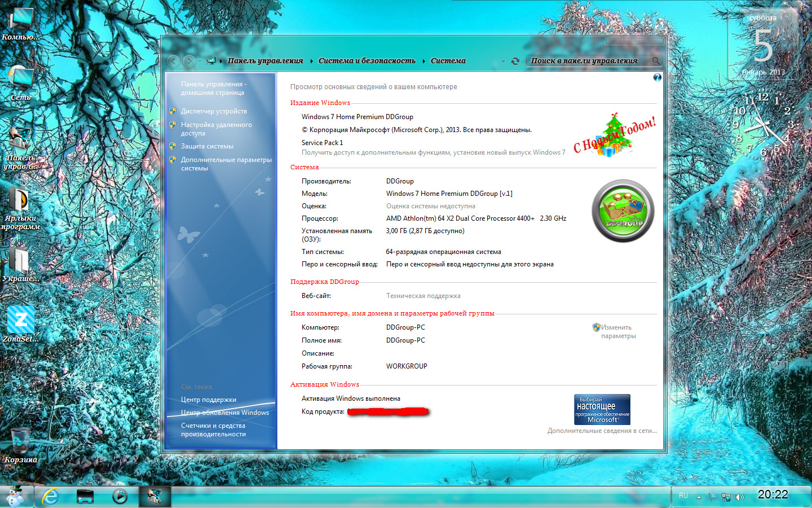Open the Action Center flag in tray

[x=712, y=497]
